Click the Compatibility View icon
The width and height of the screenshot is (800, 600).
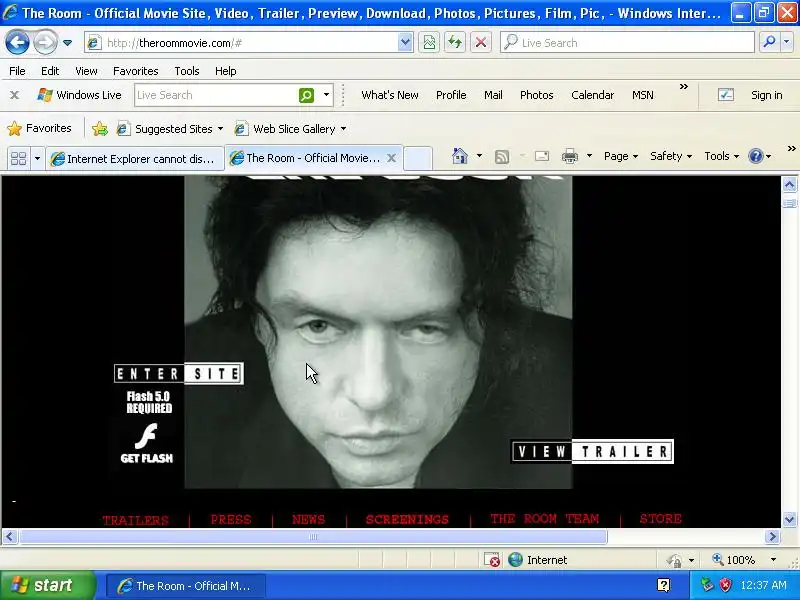429,43
